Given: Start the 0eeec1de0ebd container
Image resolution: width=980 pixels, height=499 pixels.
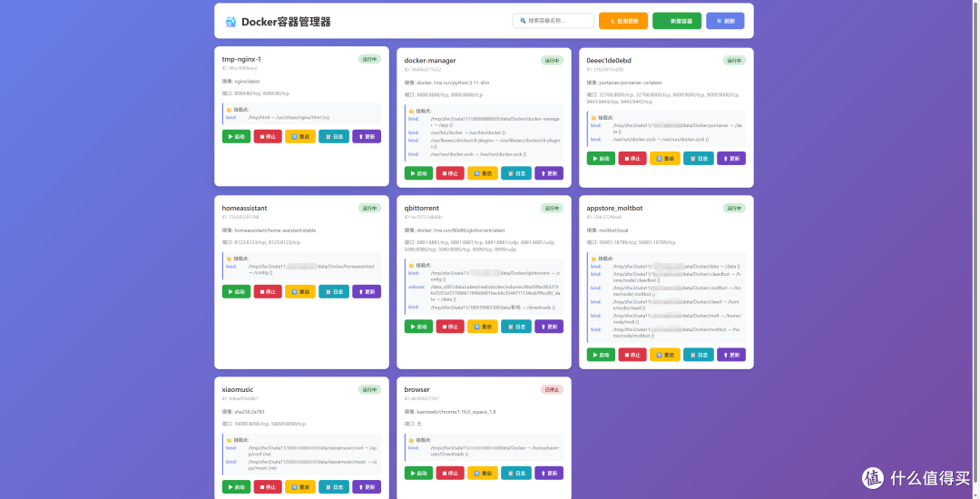Looking at the screenshot, I should [x=602, y=158].
